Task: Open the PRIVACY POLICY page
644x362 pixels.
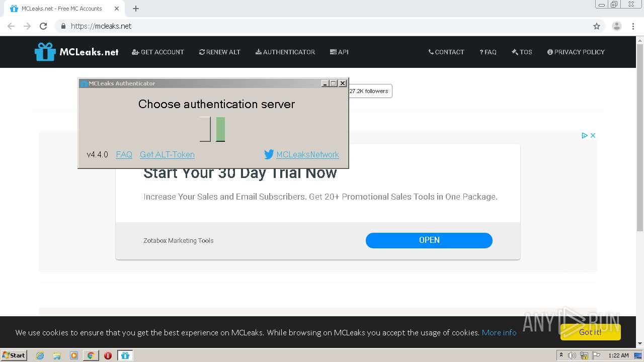Action: (x=576, y=52)
